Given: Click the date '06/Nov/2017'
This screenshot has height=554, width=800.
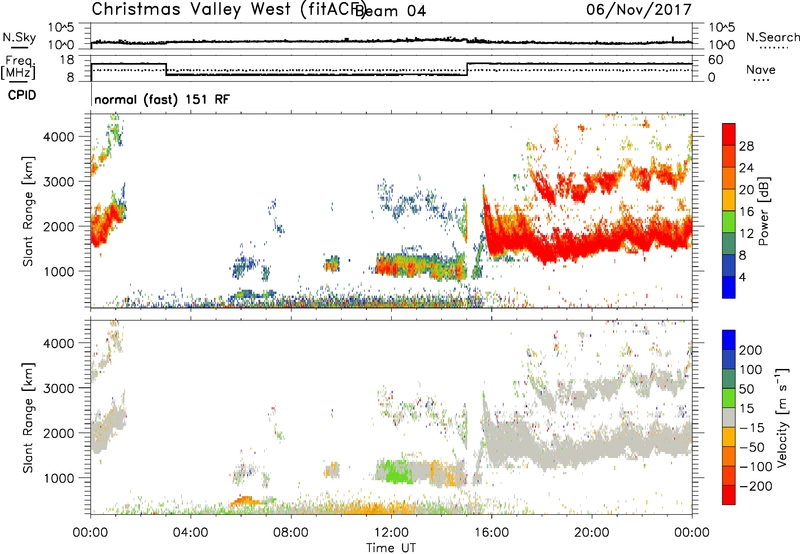Looking at the screenshot, I should pos(639,9).
